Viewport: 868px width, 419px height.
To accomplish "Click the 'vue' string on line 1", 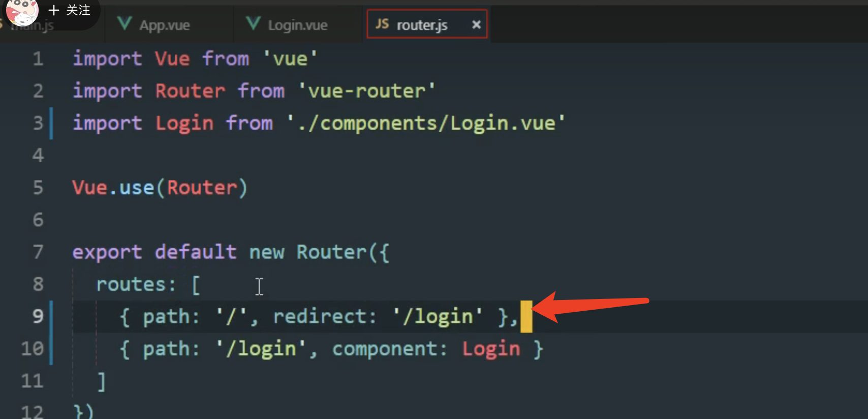I will pos(290,59).
